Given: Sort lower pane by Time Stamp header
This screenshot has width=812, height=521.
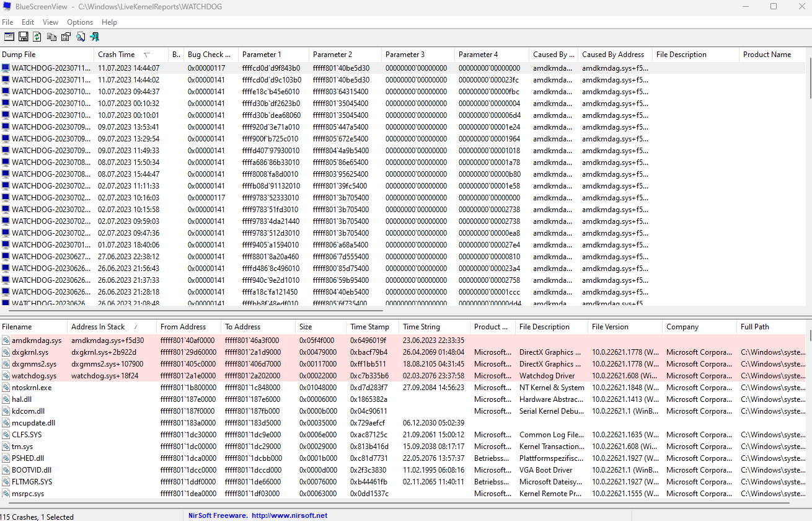Looking at the screenshot, I should 372,327.
